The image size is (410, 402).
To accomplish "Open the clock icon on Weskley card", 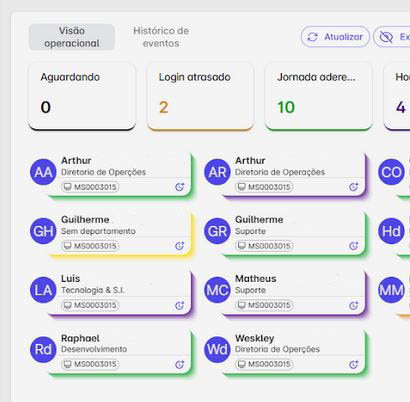I will tap(354, 364).
